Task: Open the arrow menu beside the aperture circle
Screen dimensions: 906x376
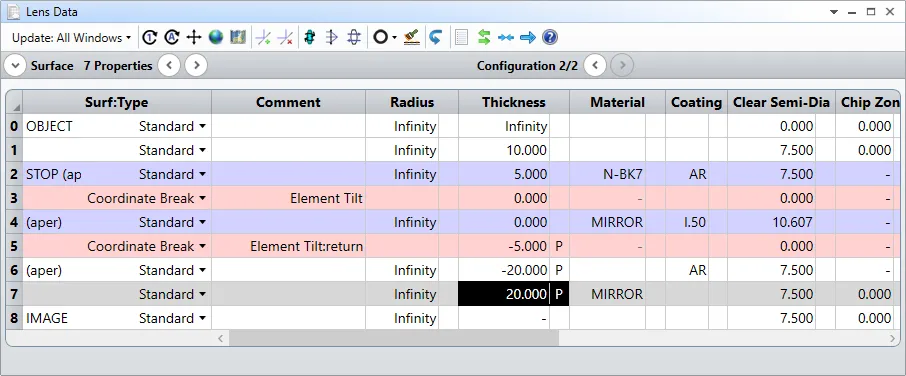Action: click(x=395, y=38)
